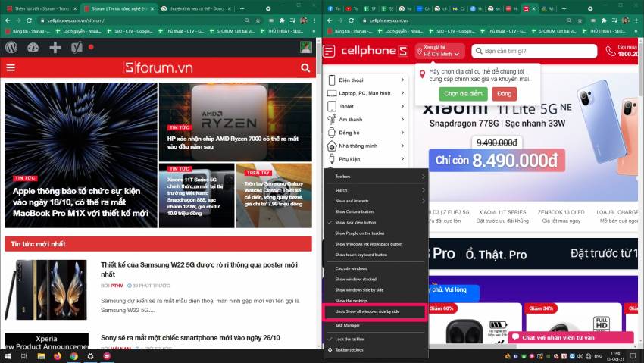Expand the Âm thanh category

click(365, 120)
